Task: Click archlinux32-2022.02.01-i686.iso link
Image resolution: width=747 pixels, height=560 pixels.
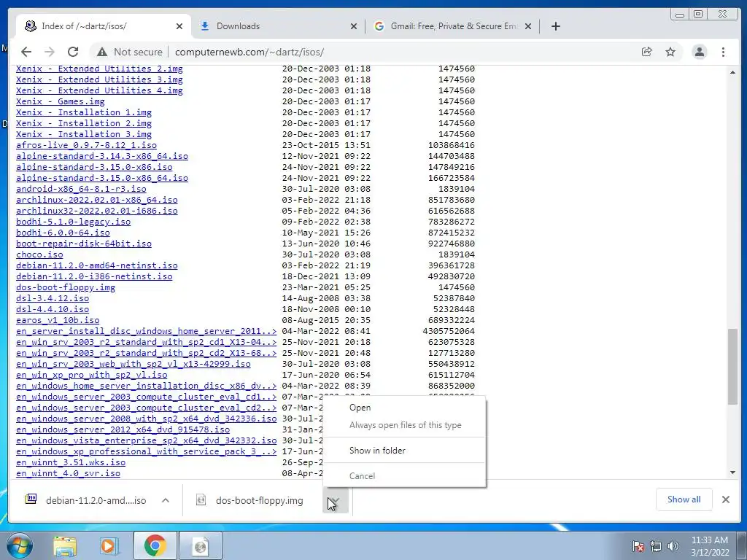Action: [x=97, y=211]
